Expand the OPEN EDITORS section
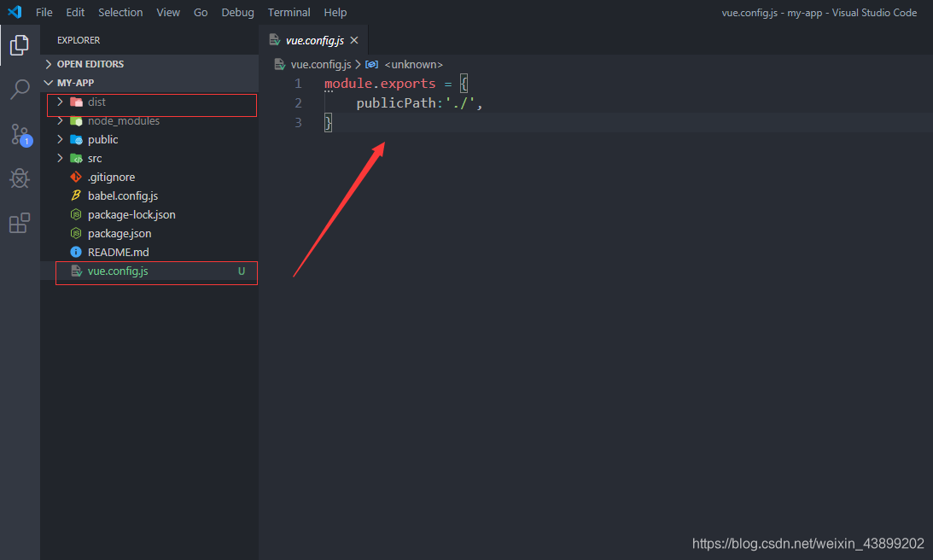Image resolution: width=933 pixels, height=560 pixels. pyautogui.click(x=49, y=64)
